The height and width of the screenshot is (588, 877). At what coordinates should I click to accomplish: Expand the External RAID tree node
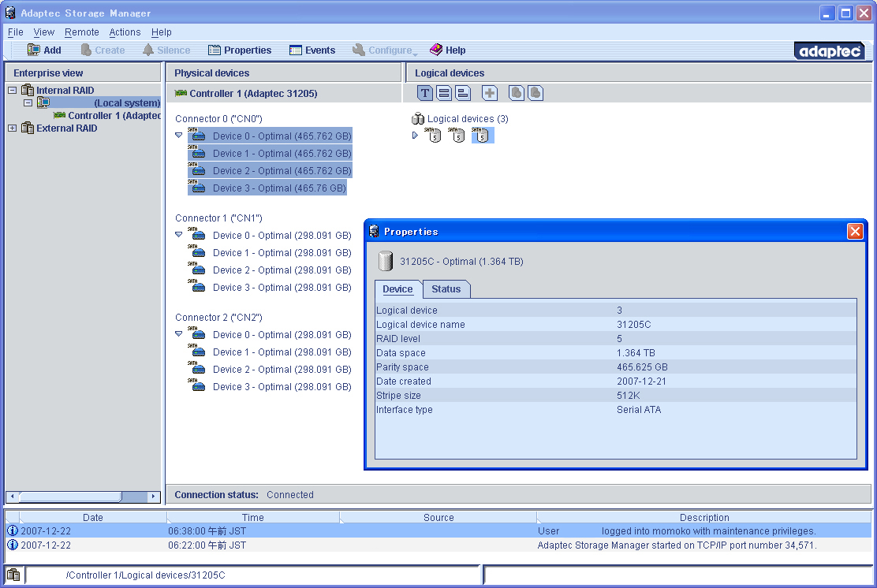tap(12, 128)
